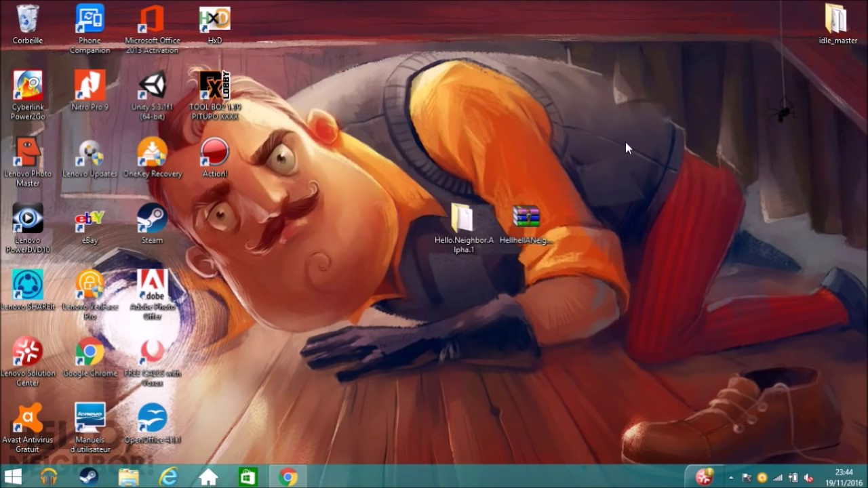Select FREE CALLS with Voxox shortcut
The height and width of the screenshot is (488, 868).
click(152, 361)
